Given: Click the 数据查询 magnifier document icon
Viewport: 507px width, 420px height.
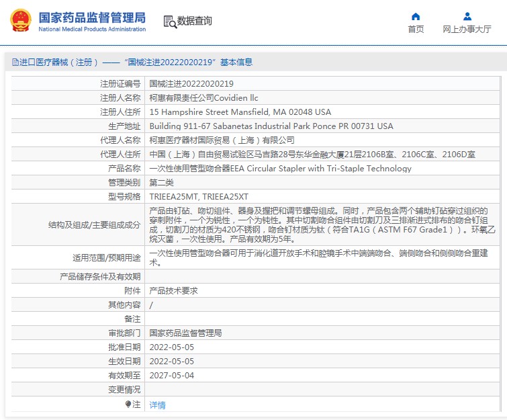Looking at the screenshot, I should 169,22.
